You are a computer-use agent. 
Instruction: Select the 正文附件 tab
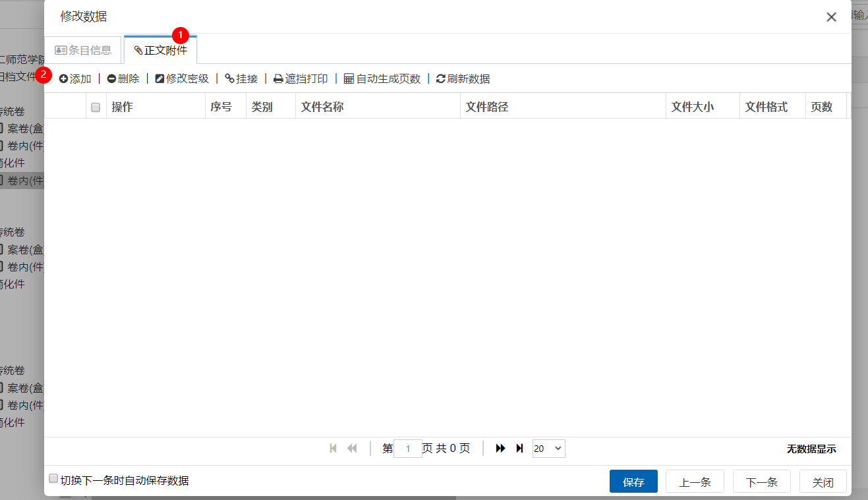[x=160, y=50]
